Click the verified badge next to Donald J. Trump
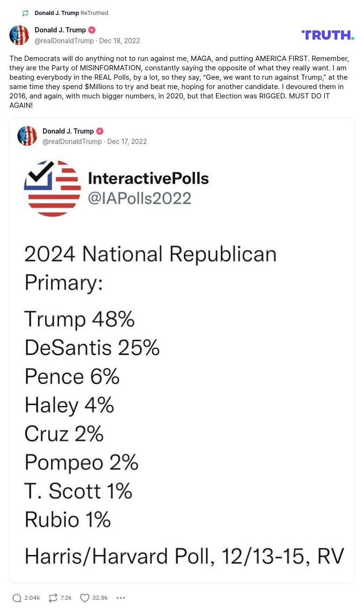The width and height of the screenshot is (364, 612). (x=92, y=30)
